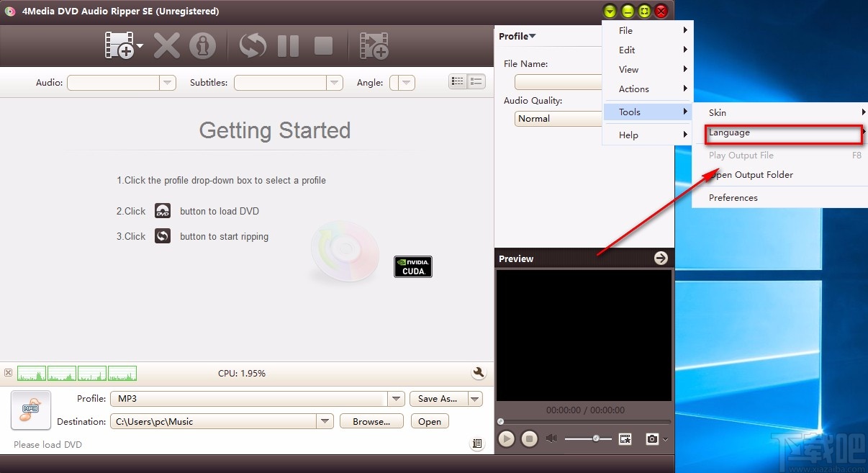Switch to thumbnail list view
Viewport: 868px width, 473px height.
(476, 81)
